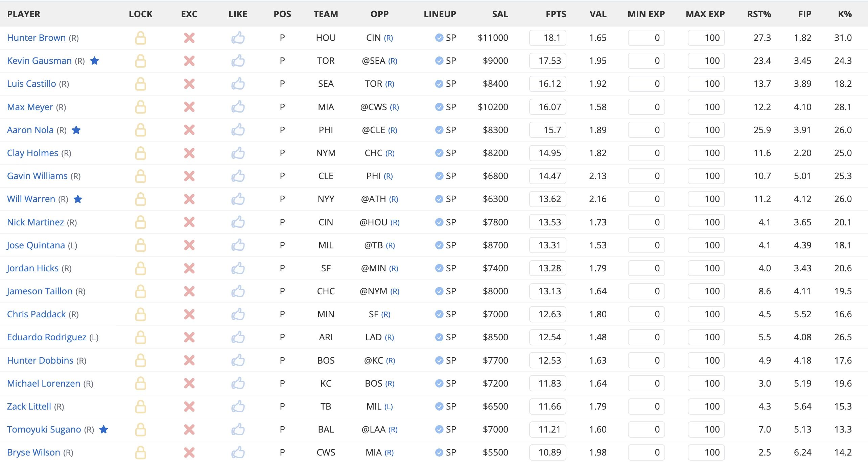Like Jameson Taillon thumbs-up icon
The width and height of the screenshot is (868, 465).
(x=238, y=291)
